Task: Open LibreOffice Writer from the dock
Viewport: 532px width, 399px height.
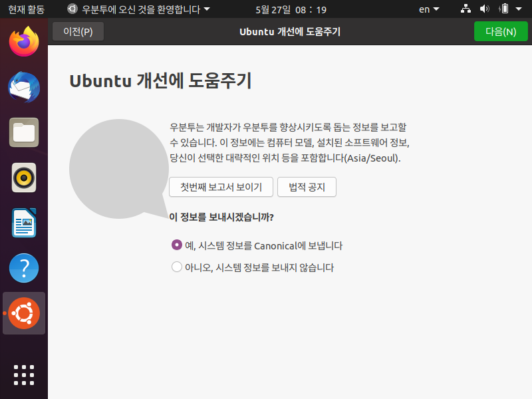Action: pyautogui.click(x=24, y=223)
